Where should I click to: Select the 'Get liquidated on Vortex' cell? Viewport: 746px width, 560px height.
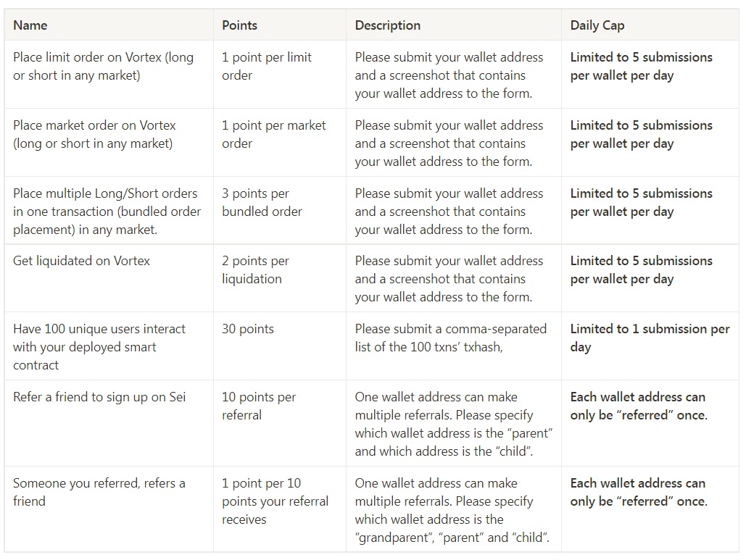point(82,261)
